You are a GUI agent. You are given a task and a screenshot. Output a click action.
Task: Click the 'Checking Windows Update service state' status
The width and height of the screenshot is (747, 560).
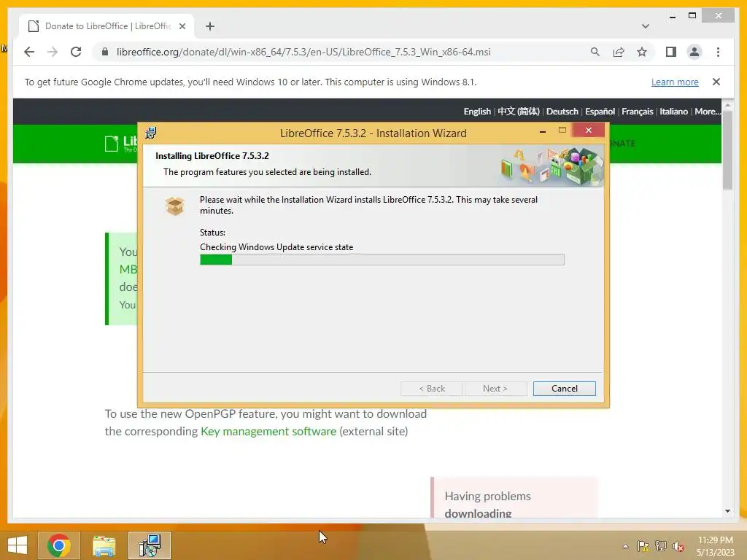click(x=276, y=247)
